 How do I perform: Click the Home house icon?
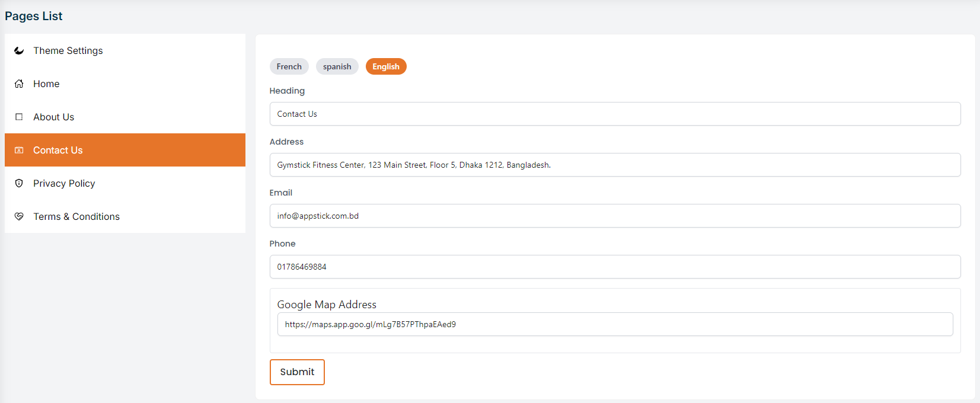[x=19, y=84]
